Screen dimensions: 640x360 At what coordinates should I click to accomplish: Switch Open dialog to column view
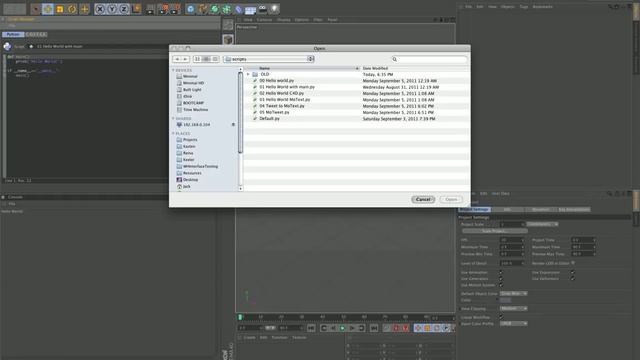click(x=216, y=59)
